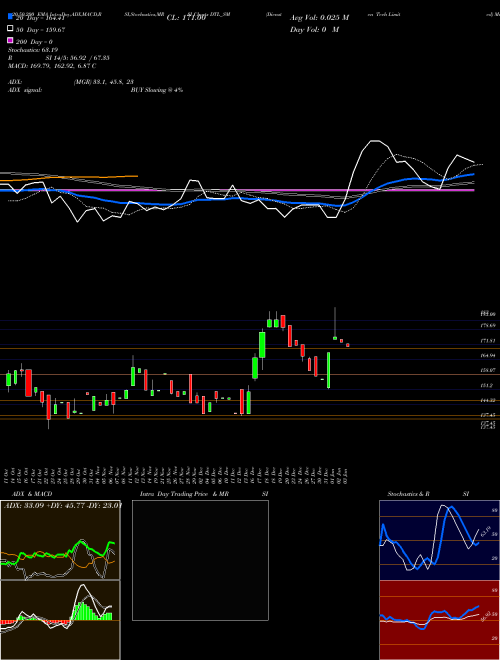Click the 178.69 price axis label
Viewport: 500px width, 660px height.
pos(488,325)
